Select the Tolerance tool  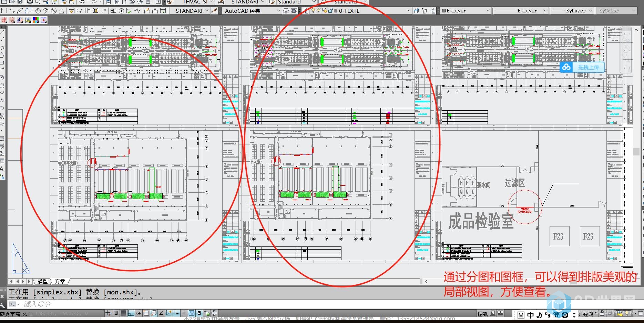(x=113, y=11)
